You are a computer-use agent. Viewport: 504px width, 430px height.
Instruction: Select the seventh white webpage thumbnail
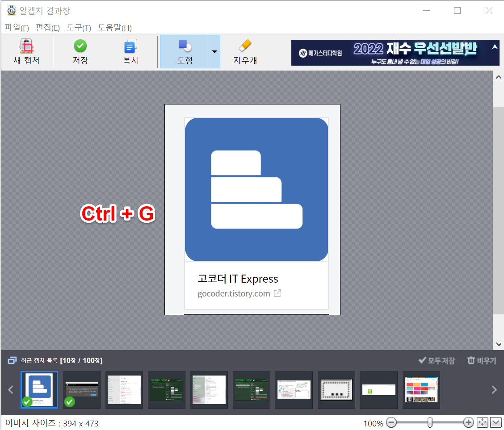(x=294, y=390)
